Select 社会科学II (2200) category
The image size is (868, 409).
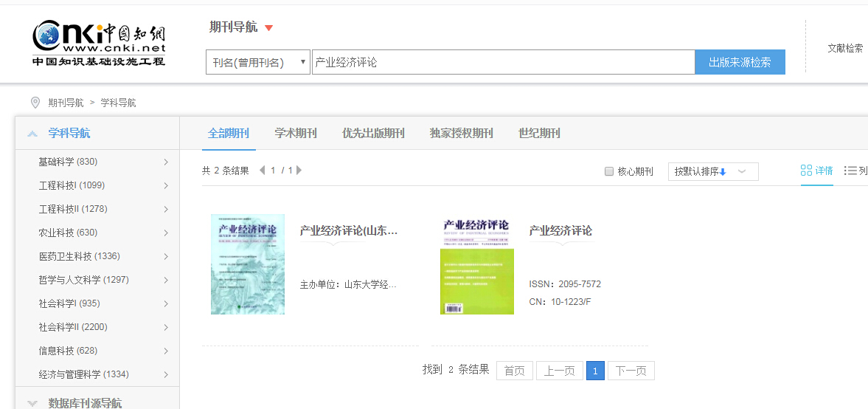click(x=73, y=327)
